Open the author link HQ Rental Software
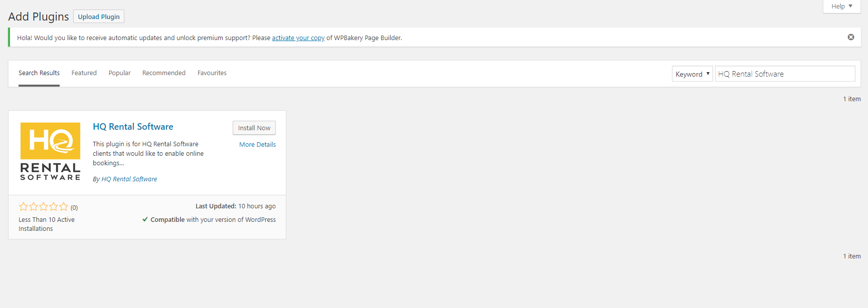 [129, 179]
